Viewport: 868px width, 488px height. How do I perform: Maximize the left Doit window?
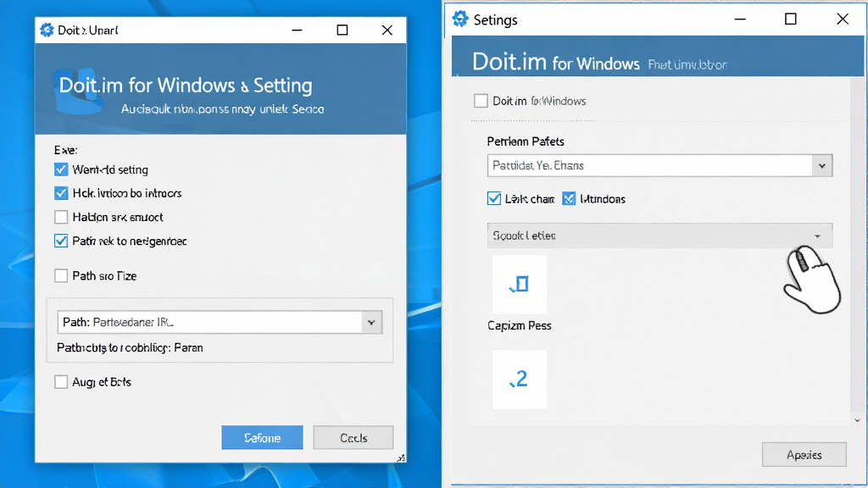pos(342,30)
